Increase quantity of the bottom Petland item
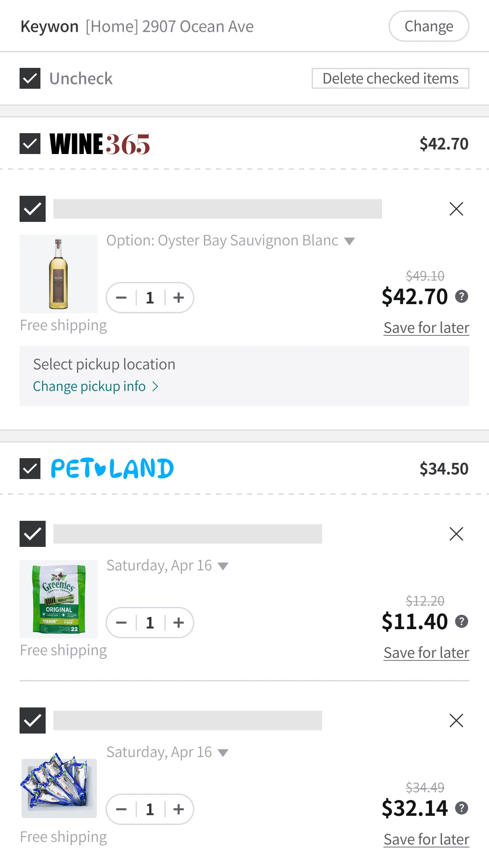This screenshot has height=868, width=489. point(179,809)
